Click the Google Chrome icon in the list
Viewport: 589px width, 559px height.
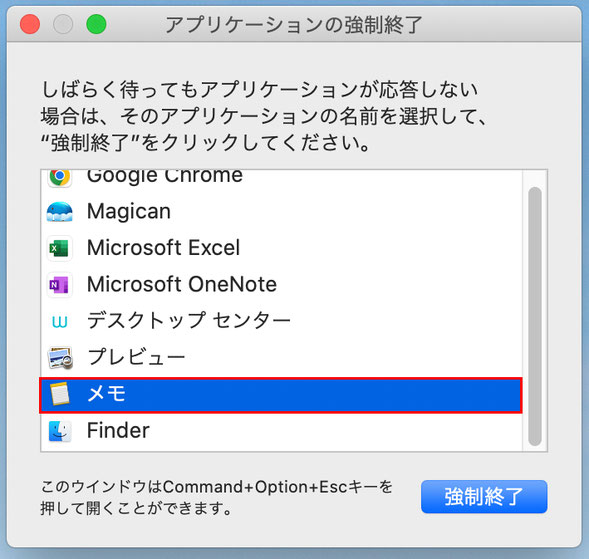60,177
